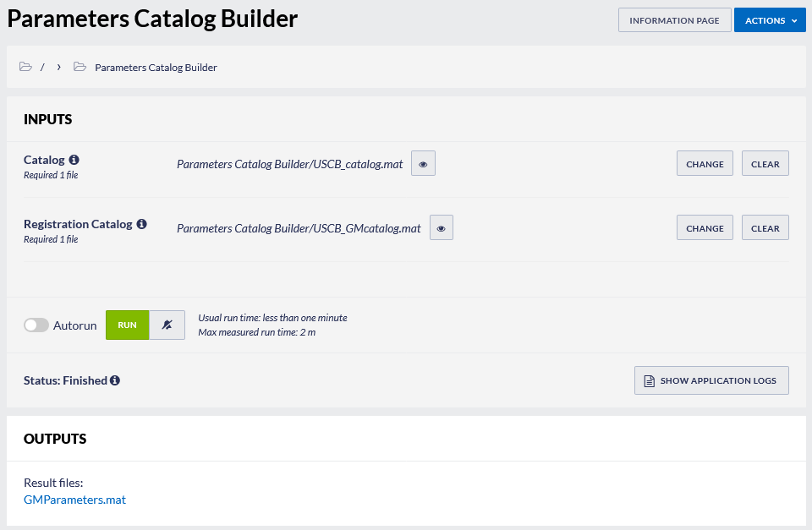Click the Parameters Catalog Builder breadcrumb text
The image size is (812, 530).
[x=156, y=68]
